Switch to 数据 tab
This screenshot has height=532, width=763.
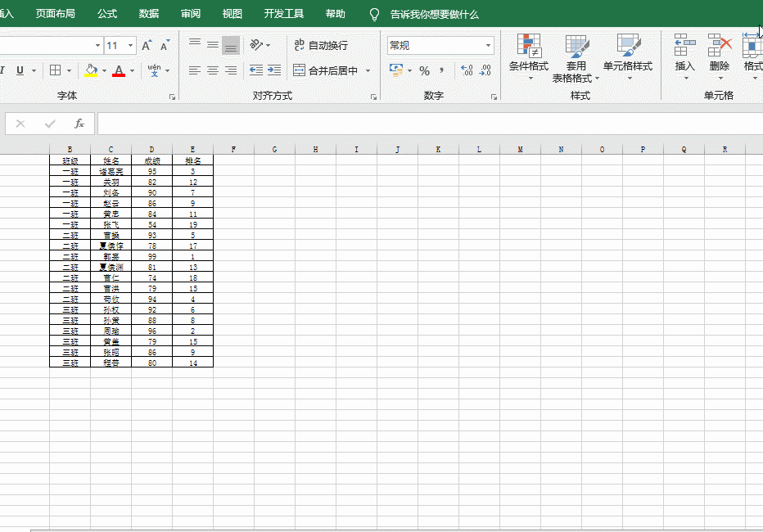pos(149,14)
